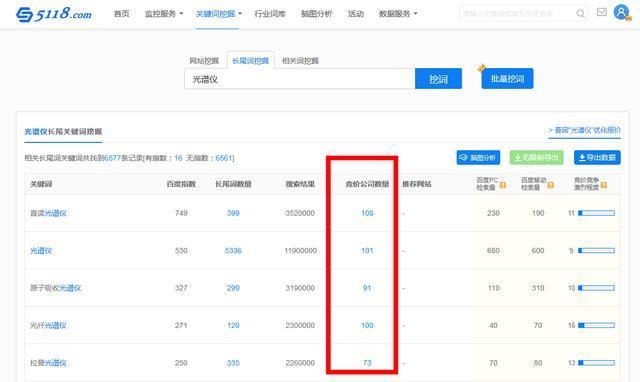Click the competition bar in 直读光谱仪 row
The image size is (640, 382).
596,213
